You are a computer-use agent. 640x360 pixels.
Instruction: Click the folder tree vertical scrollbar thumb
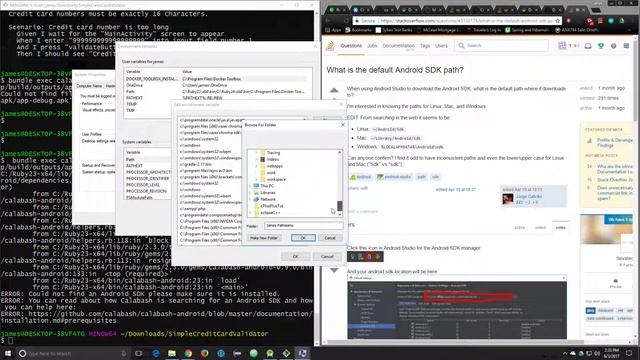click(340, 205)
